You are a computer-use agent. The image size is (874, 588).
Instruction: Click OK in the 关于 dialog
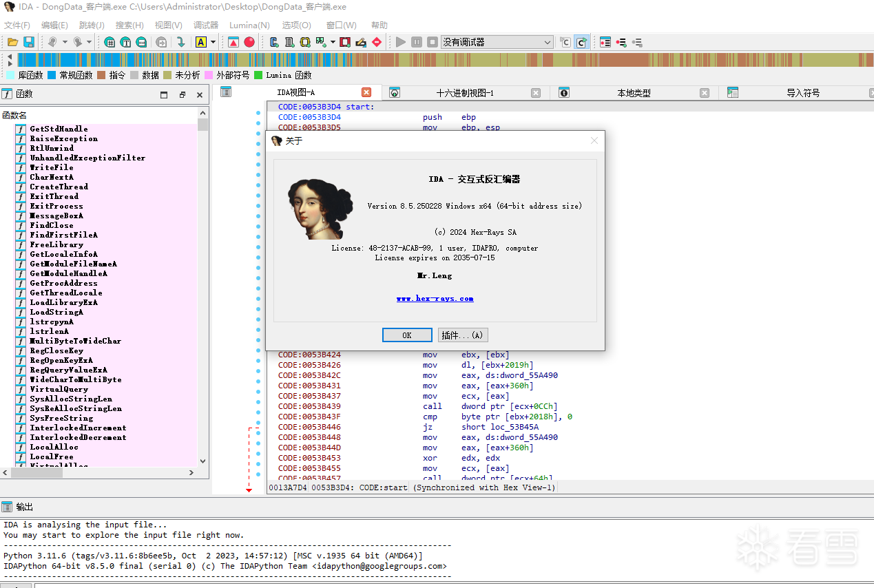click(x=407, y=335)
